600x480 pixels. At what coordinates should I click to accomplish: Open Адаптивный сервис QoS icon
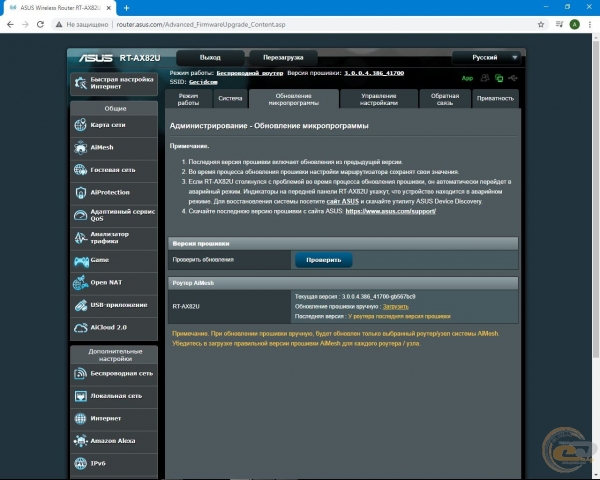[x=80, y=215]
